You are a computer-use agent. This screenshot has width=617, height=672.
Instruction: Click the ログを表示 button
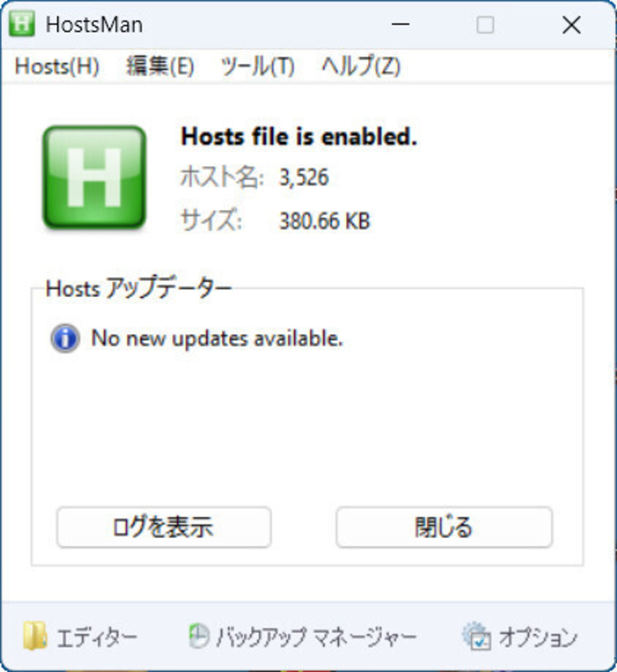164,527
